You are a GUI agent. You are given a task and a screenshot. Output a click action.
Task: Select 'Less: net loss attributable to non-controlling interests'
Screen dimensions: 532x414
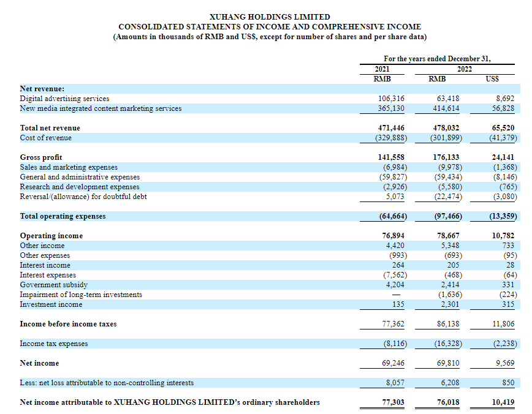[107, 383]
